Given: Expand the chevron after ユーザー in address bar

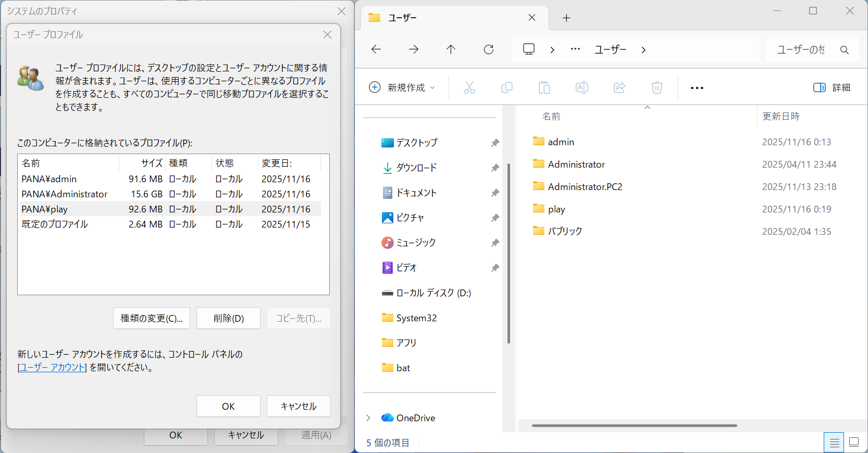Looking at the screenshot, I should [x=643, y=49].
